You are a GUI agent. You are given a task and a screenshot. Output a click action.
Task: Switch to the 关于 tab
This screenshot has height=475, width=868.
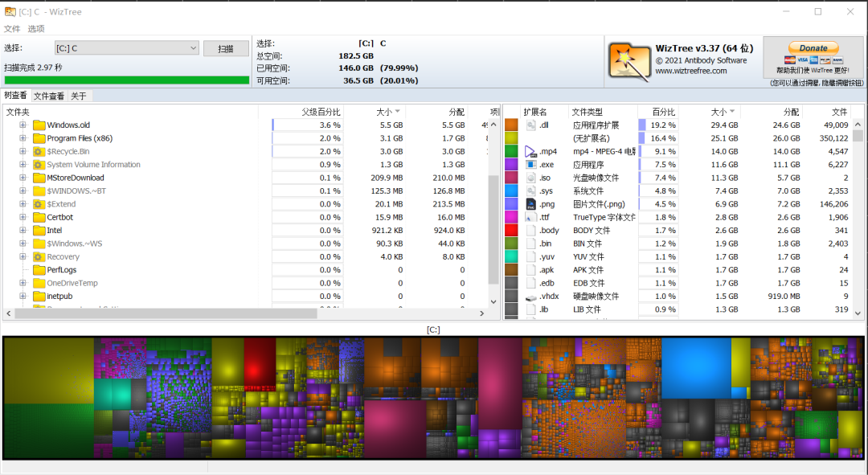[79, 96]
